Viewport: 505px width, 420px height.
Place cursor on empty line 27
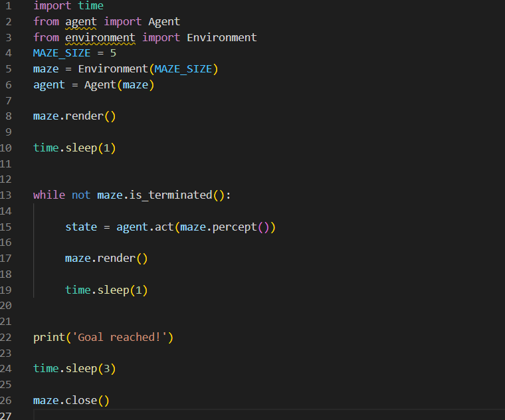tap(269, 415)
